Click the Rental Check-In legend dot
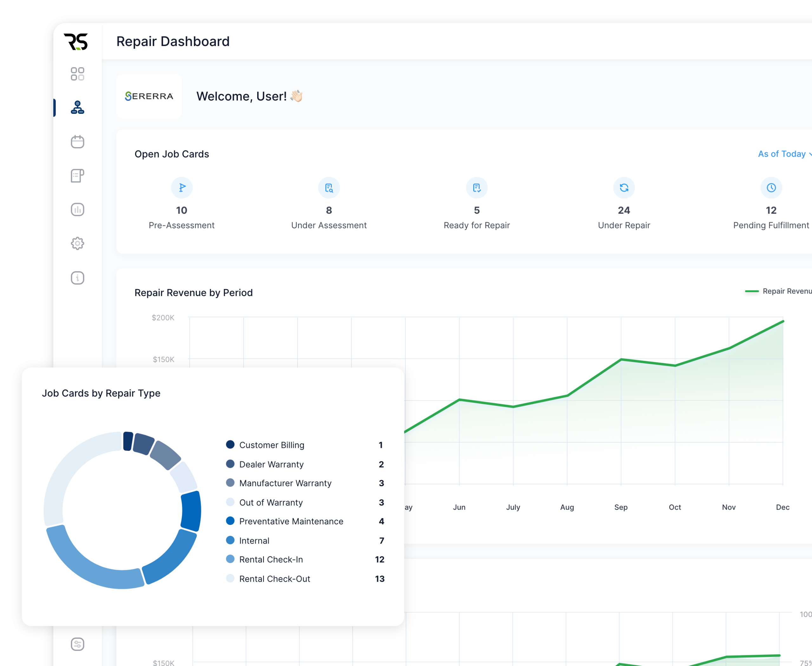 [x=230, y=559]
